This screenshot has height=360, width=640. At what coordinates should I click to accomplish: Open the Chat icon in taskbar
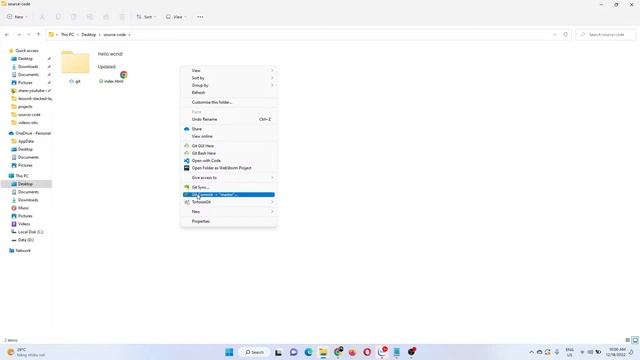(293, 352)
